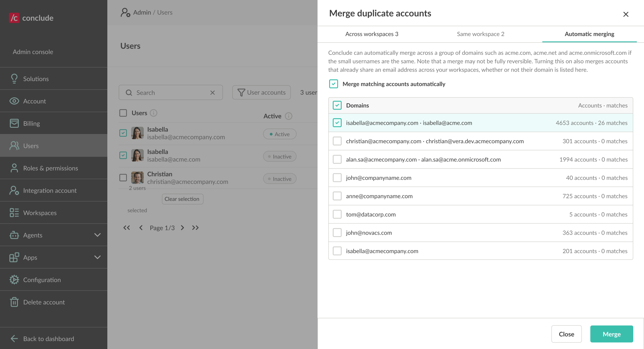This screenshot has height=349, width=644.
Task: Click info icon next to Active column
Action: [289, 116]
